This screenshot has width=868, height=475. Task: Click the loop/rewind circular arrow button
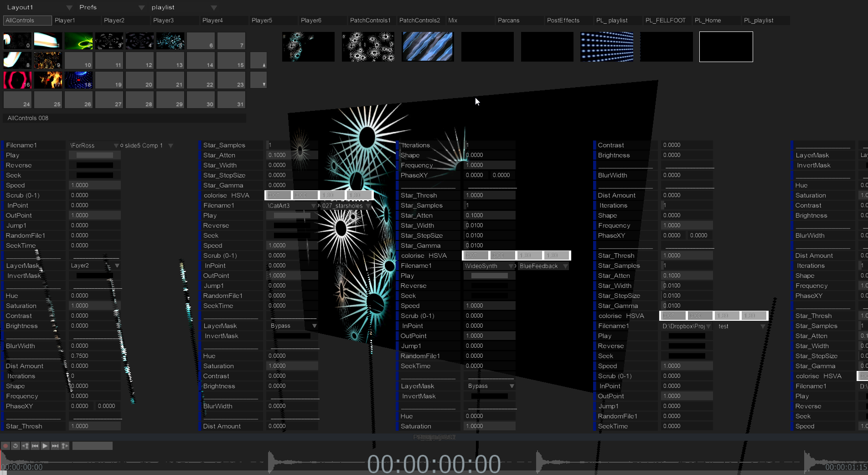coord(15,446)
